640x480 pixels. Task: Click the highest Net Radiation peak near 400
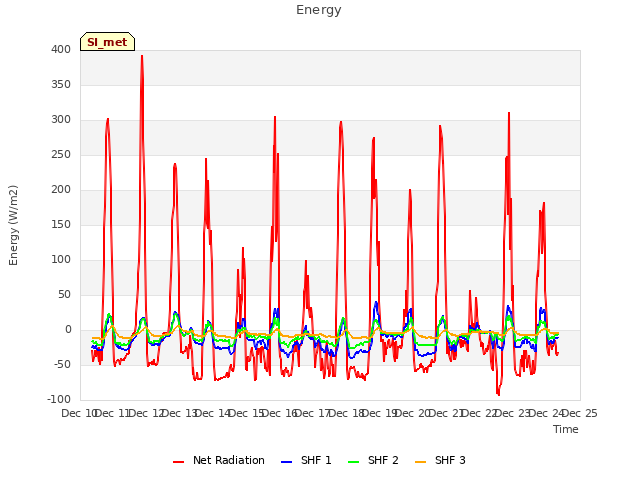pyautogui.click(x=142, y=56)
